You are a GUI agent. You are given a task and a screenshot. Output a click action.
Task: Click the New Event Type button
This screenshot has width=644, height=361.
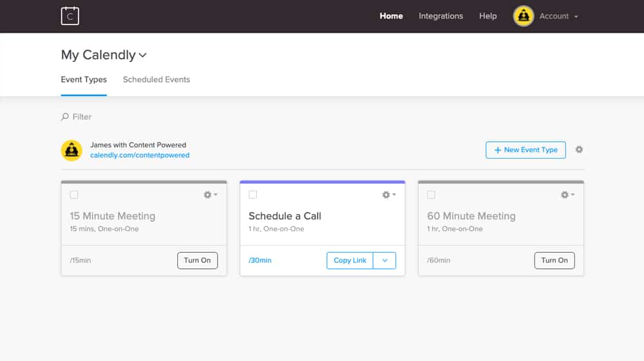526,150
